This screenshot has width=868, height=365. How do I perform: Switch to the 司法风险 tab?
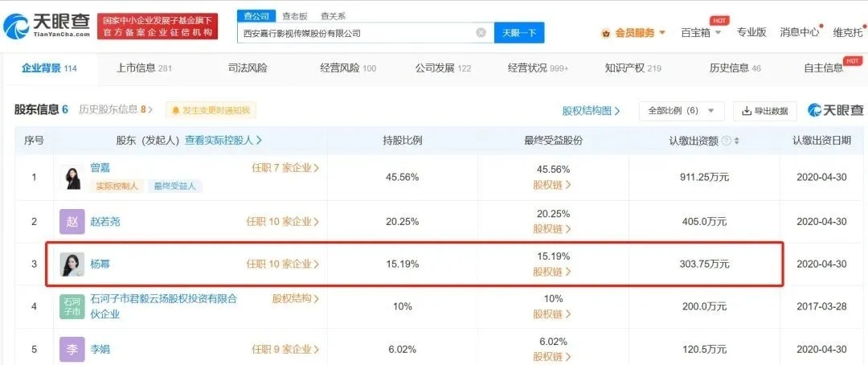pyautogui.click(x=248, y=68)
